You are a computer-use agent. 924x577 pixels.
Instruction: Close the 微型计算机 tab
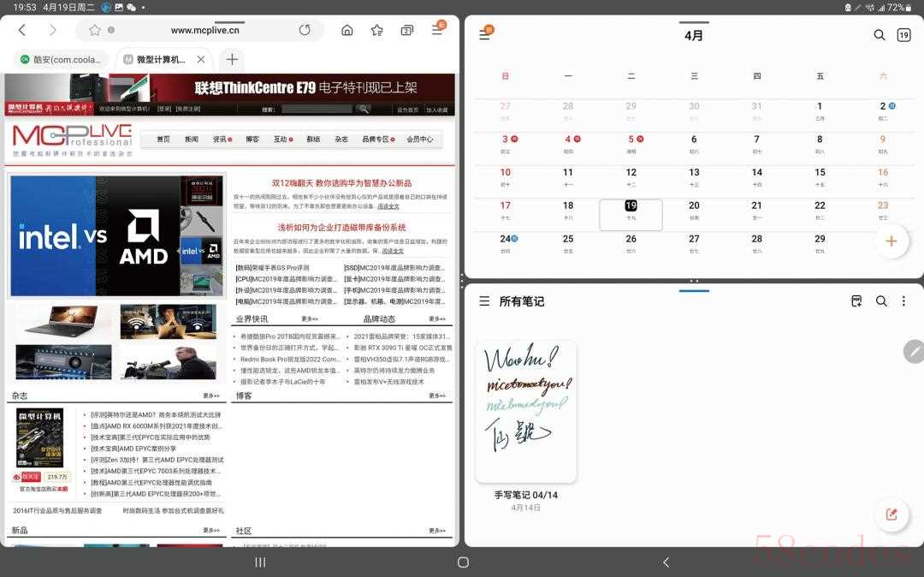pos(201,60)
